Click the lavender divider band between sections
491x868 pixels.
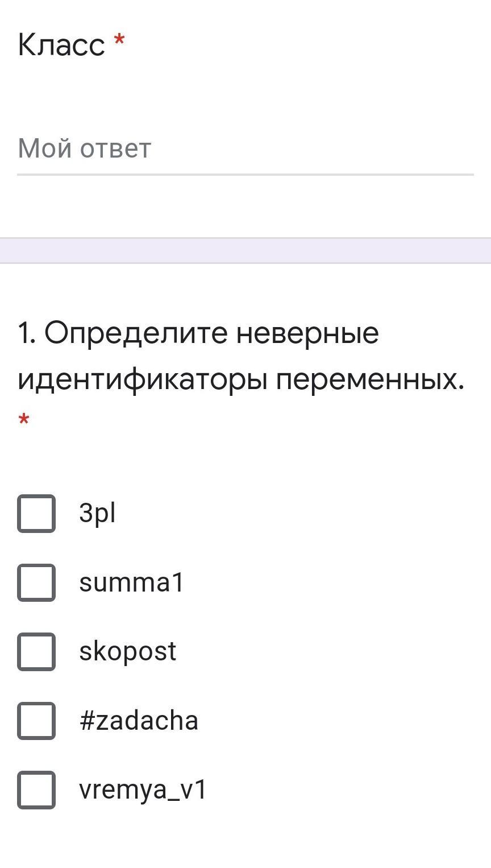pyautogui.click(x=246, y=250)
